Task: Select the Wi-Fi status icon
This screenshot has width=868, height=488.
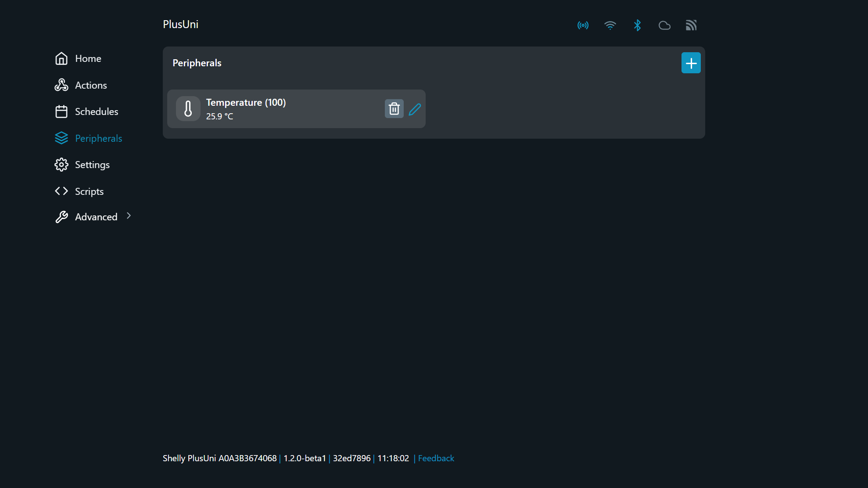Action: [x=610, y=25]
